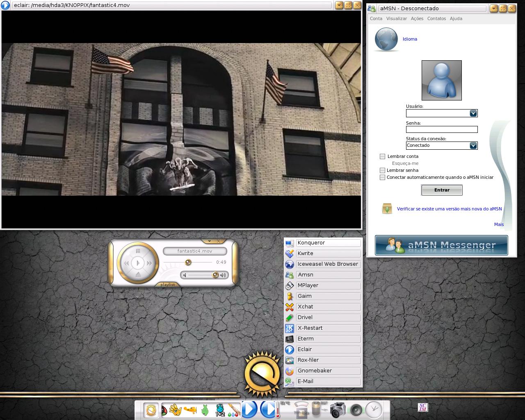Click the Idioma link
Image resolution: width=525 pixels, height=420 pixels.
(410, 39)
